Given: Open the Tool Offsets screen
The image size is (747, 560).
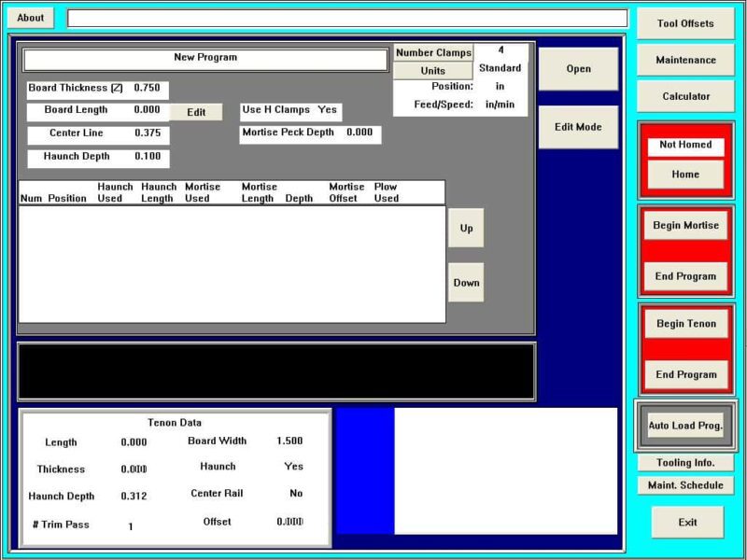Looking at the screenshot, I should [684, 23].
